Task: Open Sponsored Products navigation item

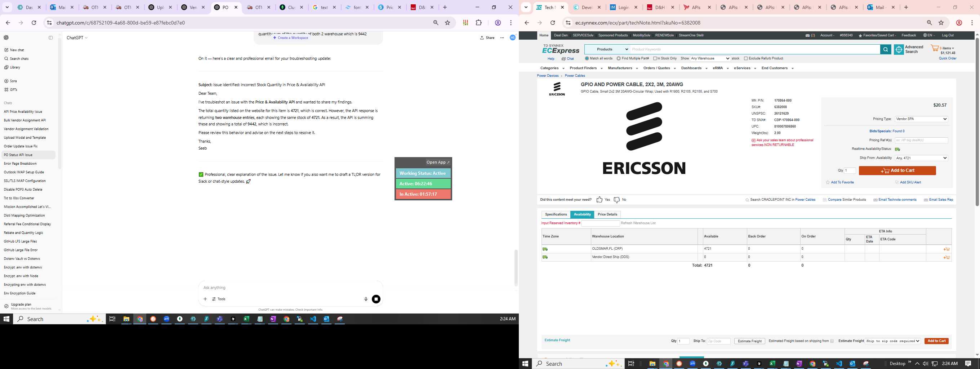Action: [x=613, y=35]
